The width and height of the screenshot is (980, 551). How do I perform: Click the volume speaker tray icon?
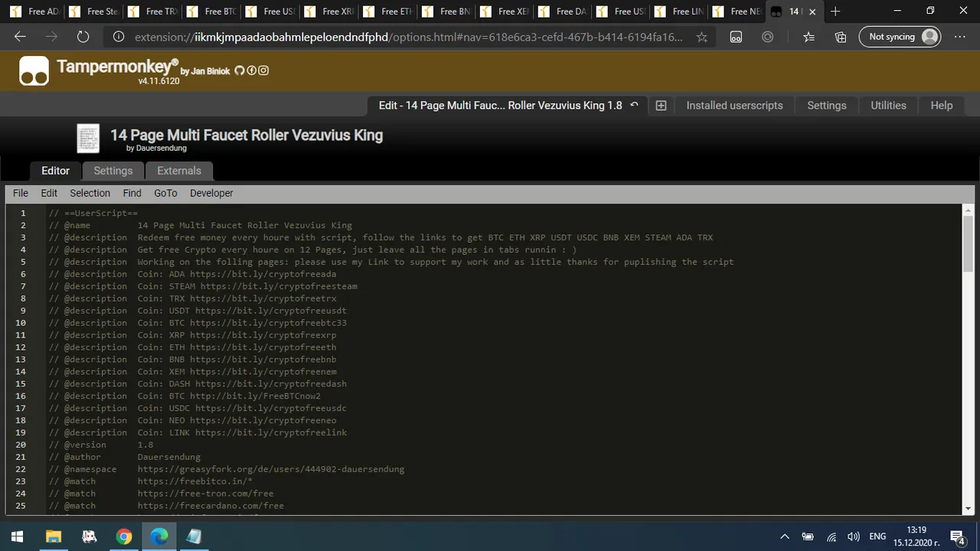click(854, 536)
